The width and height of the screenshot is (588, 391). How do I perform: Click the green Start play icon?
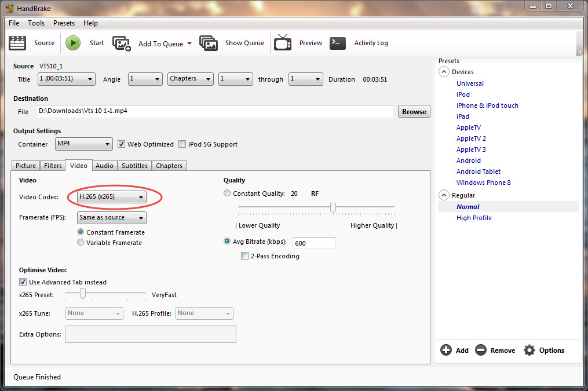click(x=73, y=43)
